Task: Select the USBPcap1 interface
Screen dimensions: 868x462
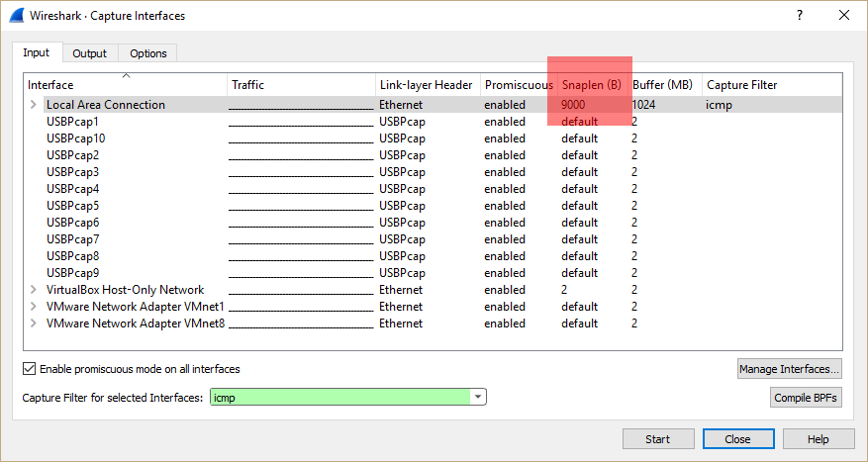Action: coord(72,121)
